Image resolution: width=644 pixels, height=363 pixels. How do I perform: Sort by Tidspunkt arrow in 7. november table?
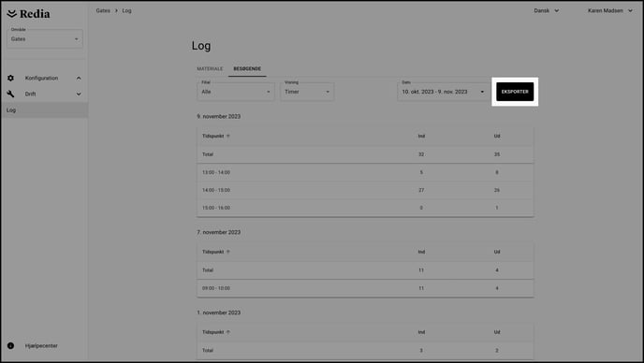[x=228, y=252]
